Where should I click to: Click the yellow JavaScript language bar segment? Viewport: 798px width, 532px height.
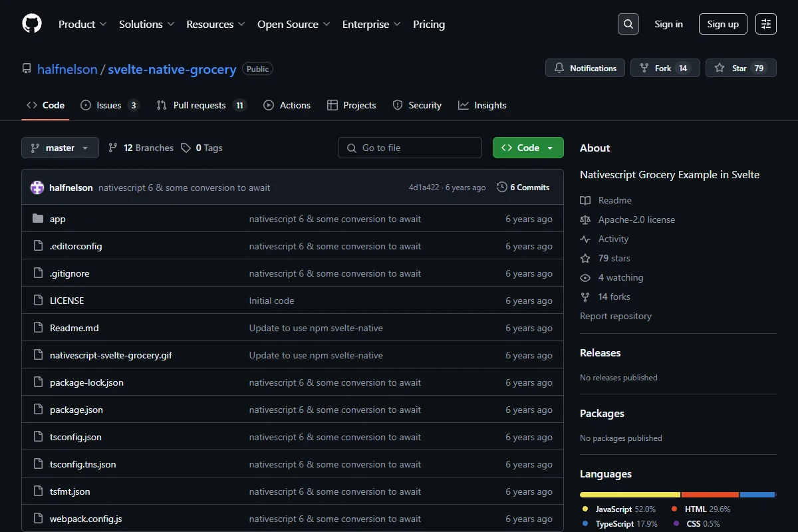(x=630, y=495)
